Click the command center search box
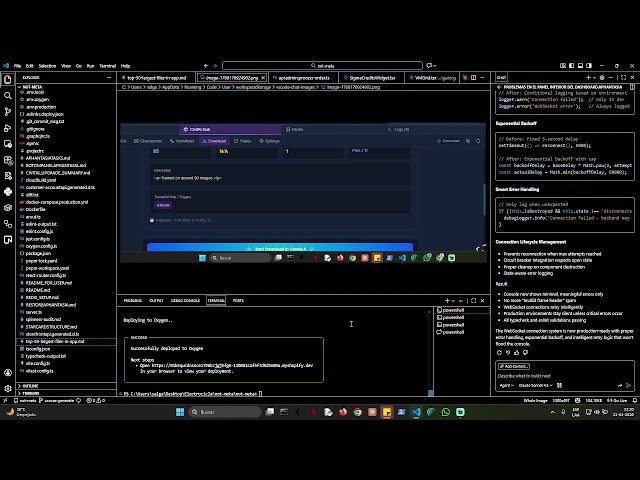Viewport: 640px width, 480px height. coord(322,66)
